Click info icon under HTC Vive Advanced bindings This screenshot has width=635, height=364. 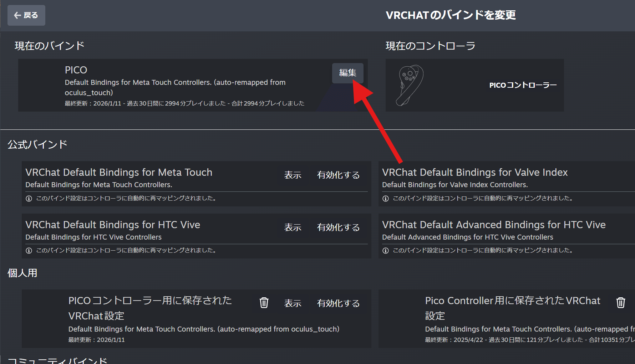pos(386,251)
